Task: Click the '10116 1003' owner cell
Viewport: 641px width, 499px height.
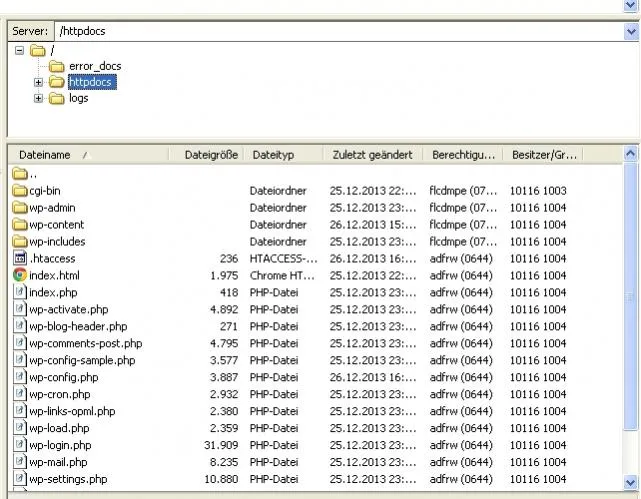Action: pos(538,191)
